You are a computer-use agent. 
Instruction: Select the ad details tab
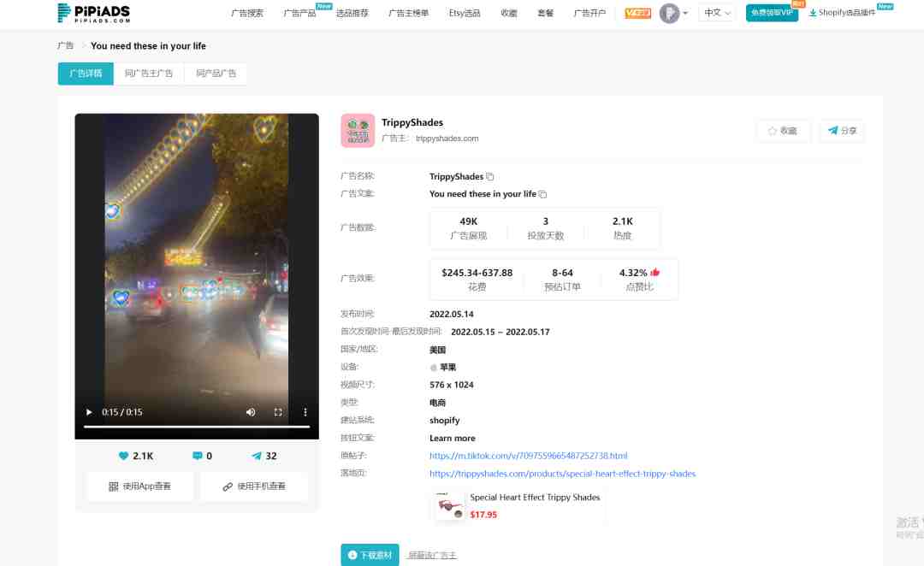(86, 74)
